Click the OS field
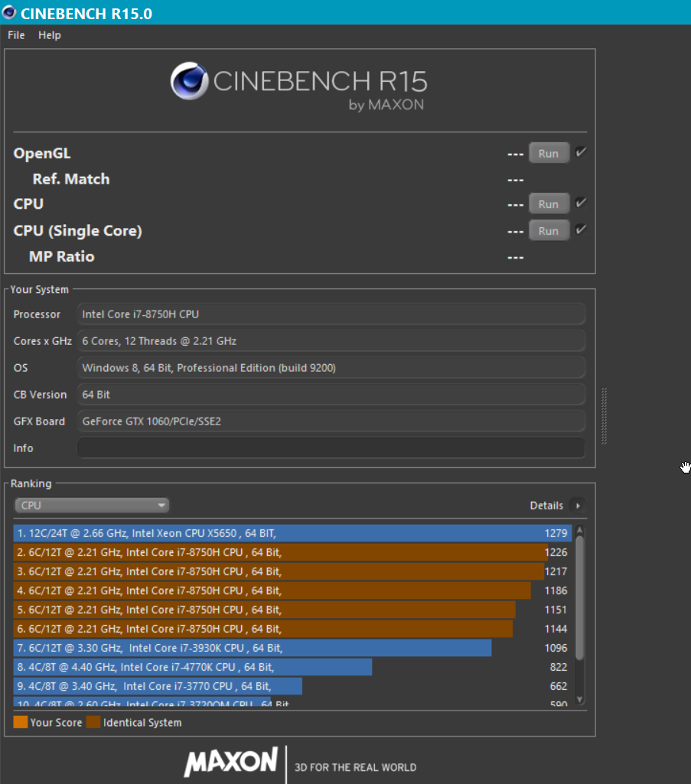The width and height of the screenshot is (691, 784). click(x=331, y=367)
